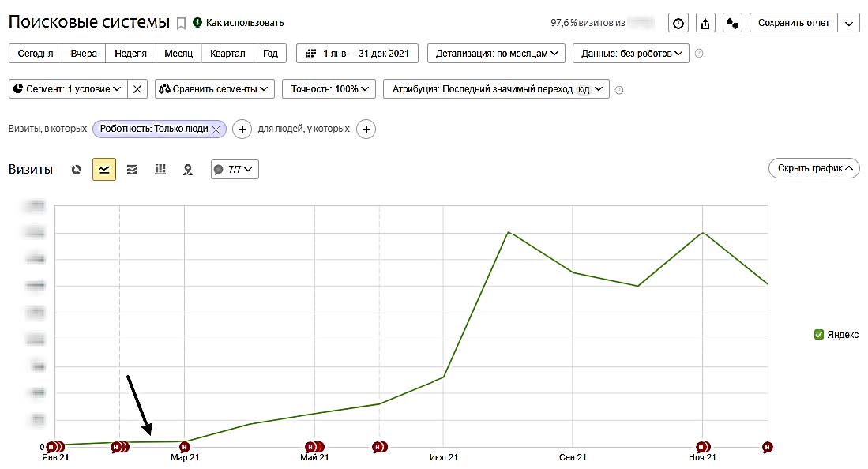Click the Сохранить отчет button
This screenshot has height=469, width=868.
pyautogui.click(x=793, y=23)
